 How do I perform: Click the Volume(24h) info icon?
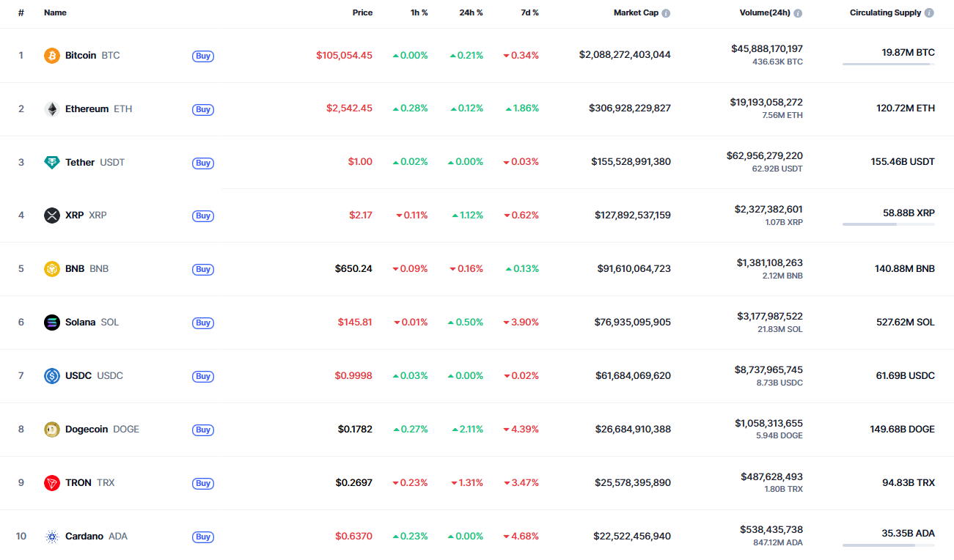coord(798,13)
